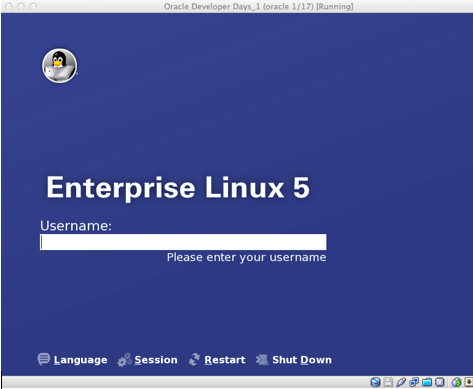Click the VirtualBox hard disk activity icon
The height and width of the screenshot is (389, 473).
(375, 382)
